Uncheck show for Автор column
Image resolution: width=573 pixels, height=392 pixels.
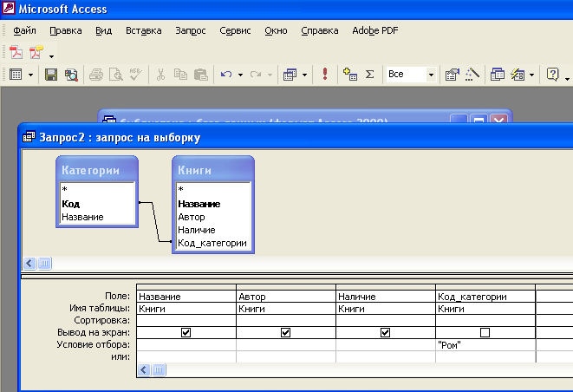(x=286, y=332)
